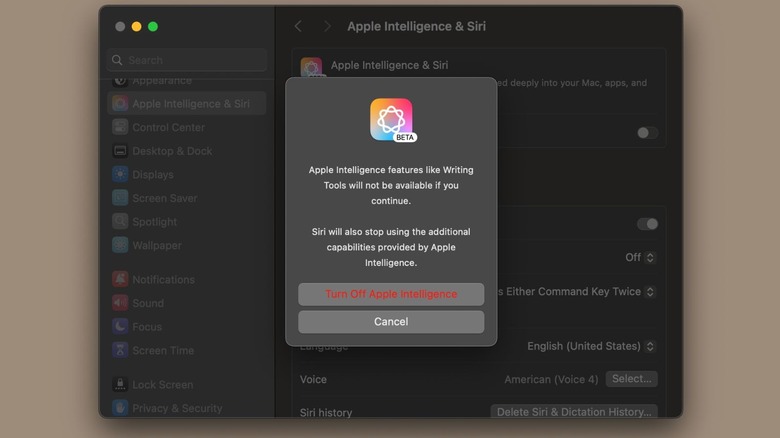Open the Off dropdown menu

[x=640, y=257]
